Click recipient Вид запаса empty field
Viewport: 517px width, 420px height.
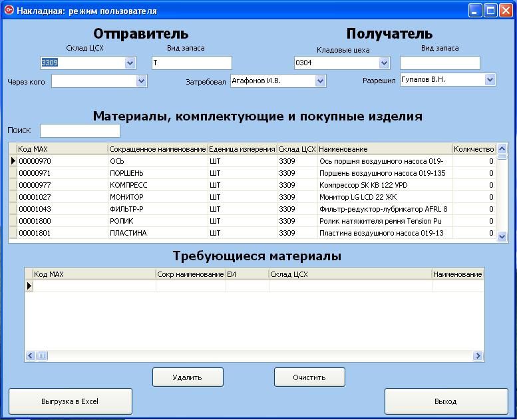440,63
